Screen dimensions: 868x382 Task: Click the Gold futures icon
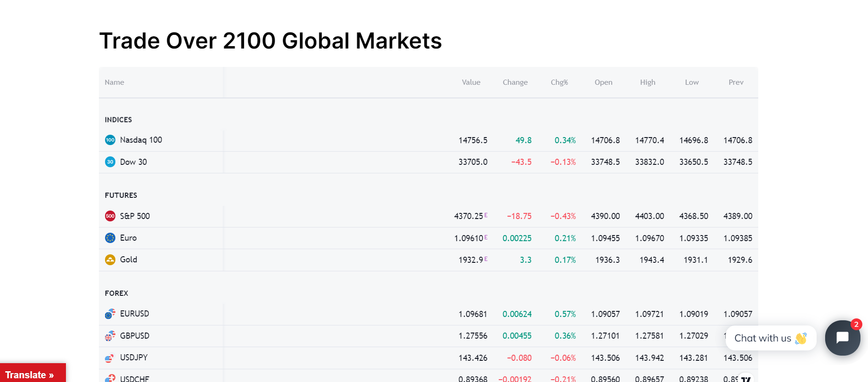click(110, 260)
